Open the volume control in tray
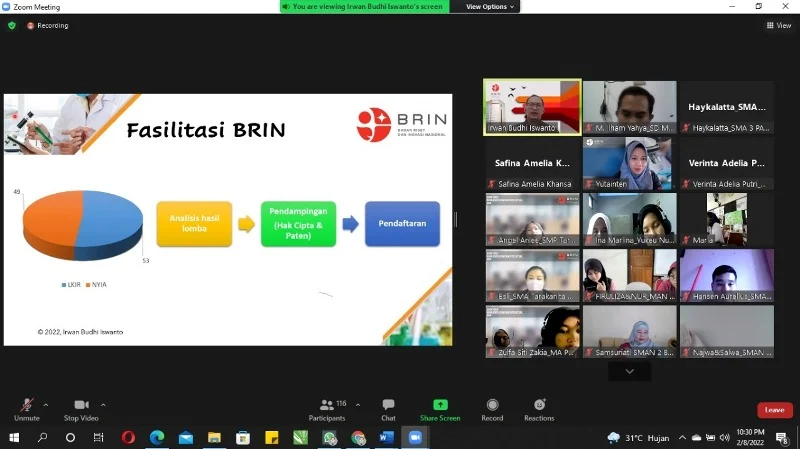 pyautogui.click(x=724, y=438)
